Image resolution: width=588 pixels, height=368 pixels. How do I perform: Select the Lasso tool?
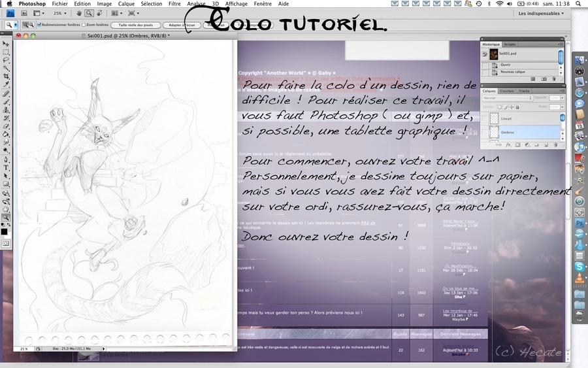[6, 59]
